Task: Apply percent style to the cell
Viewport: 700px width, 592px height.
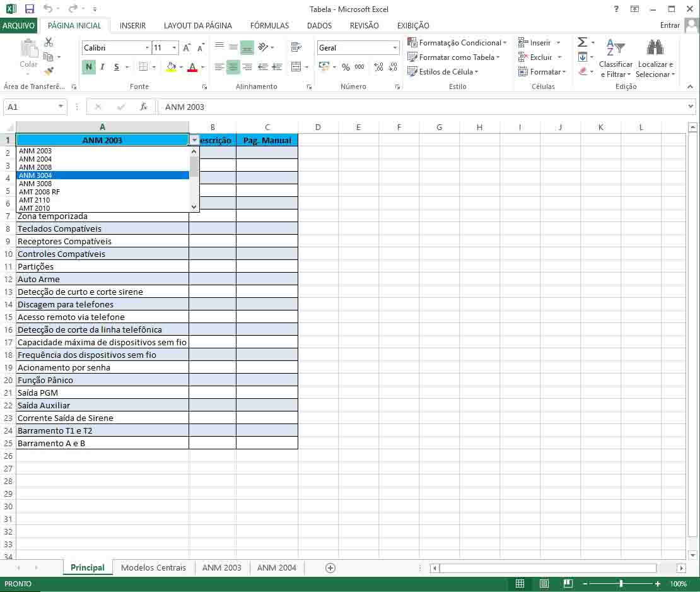Action: click(x=346, y=67)
